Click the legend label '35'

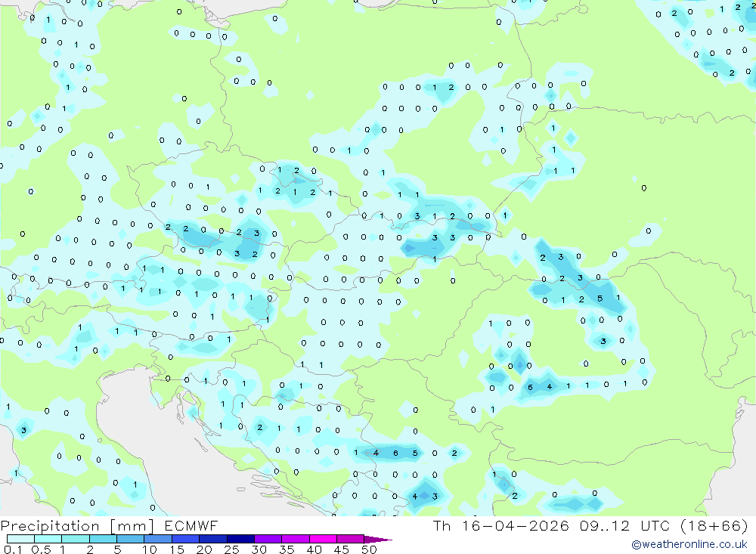287,549
